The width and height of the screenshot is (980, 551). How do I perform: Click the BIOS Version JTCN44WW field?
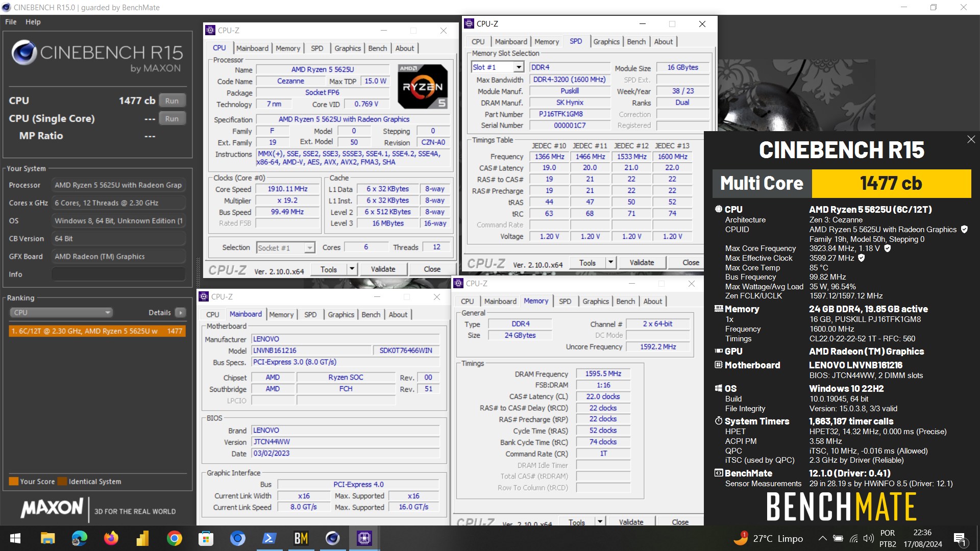tap(346, 441)
